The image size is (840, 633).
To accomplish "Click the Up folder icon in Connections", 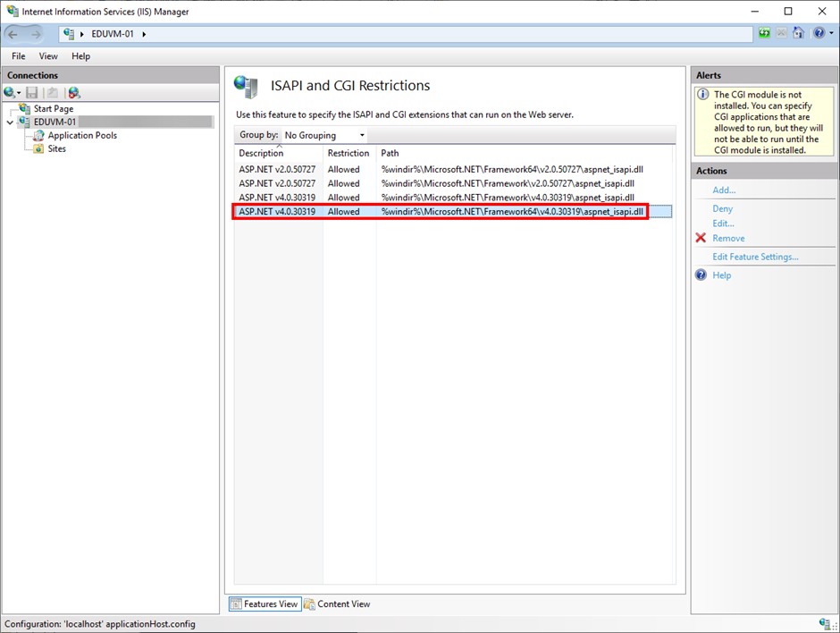I will (53, 93).
